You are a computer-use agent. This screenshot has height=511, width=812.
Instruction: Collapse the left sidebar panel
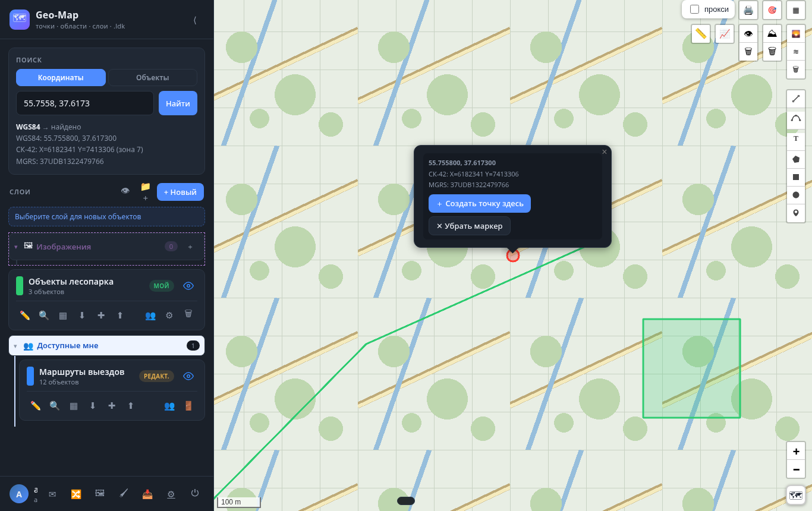[195, 20]
